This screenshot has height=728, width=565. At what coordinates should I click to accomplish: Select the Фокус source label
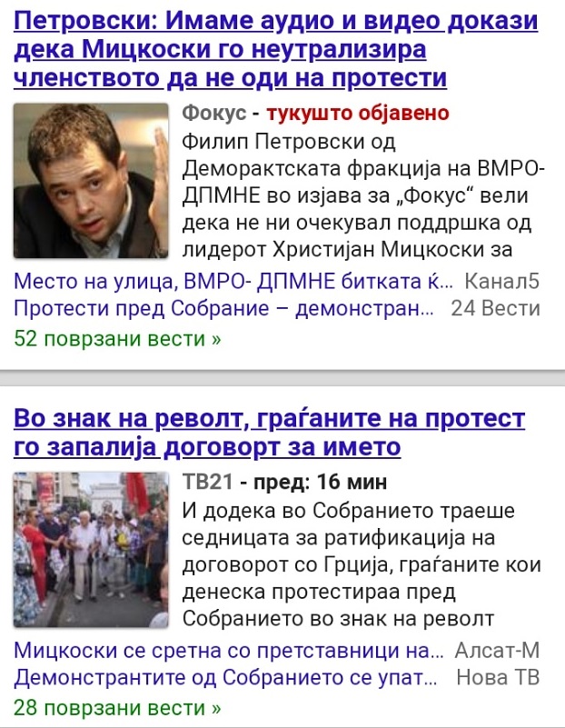(x=213, y=113)
